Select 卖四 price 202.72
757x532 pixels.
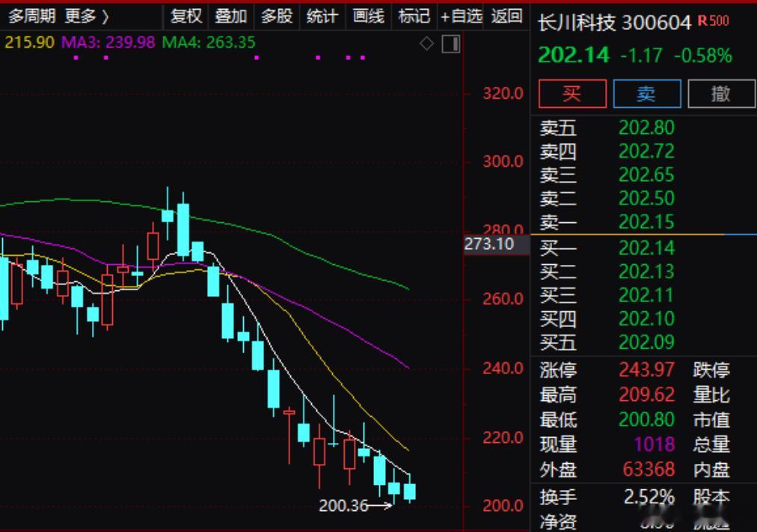pyautogui.click(x=646, y=151)
